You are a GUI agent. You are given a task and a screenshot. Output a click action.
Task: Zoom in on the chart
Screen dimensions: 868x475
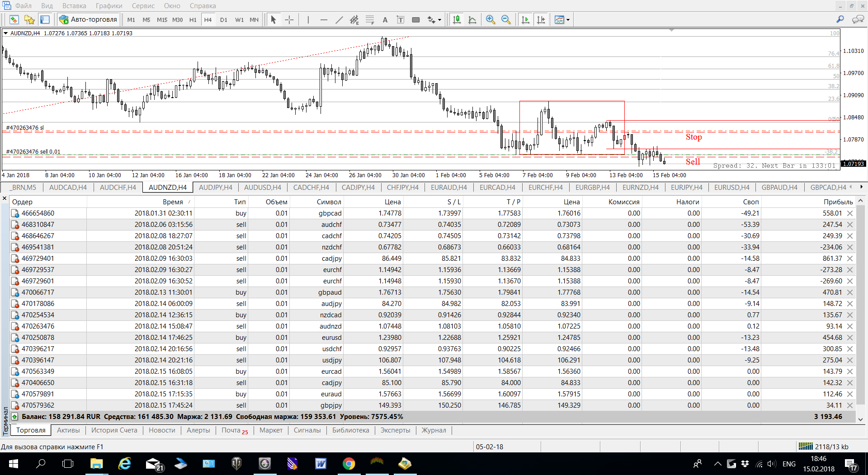coord(491,19)
